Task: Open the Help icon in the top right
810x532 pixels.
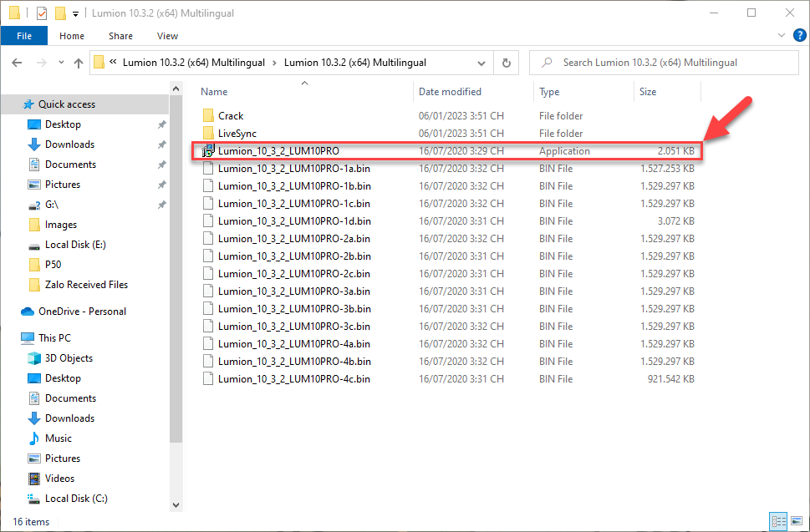Action: 799,36
